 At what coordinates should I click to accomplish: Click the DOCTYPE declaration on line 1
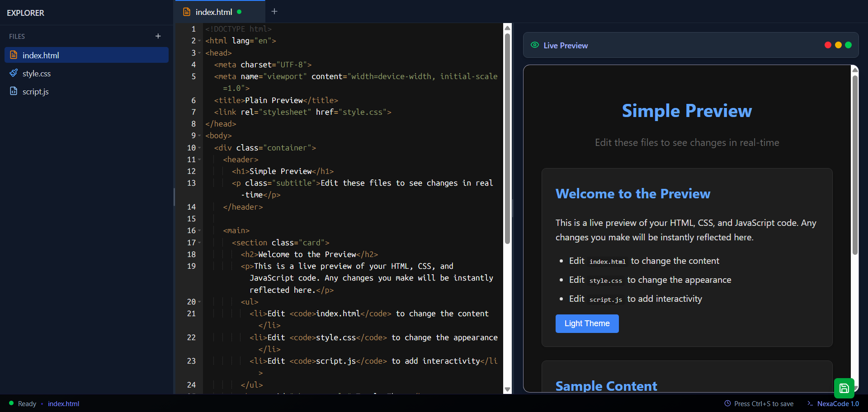tap(238, 29)
